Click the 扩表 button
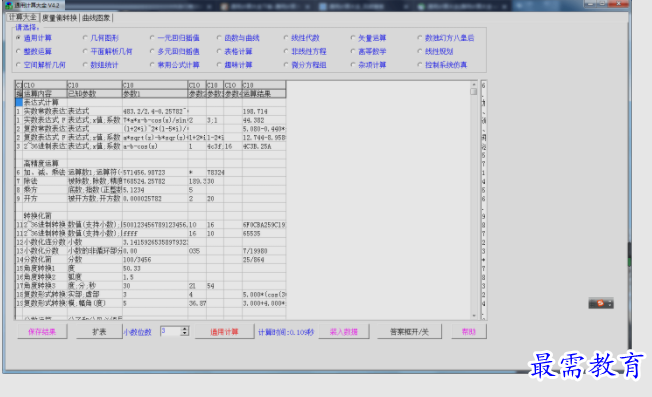 coord(99,332)
